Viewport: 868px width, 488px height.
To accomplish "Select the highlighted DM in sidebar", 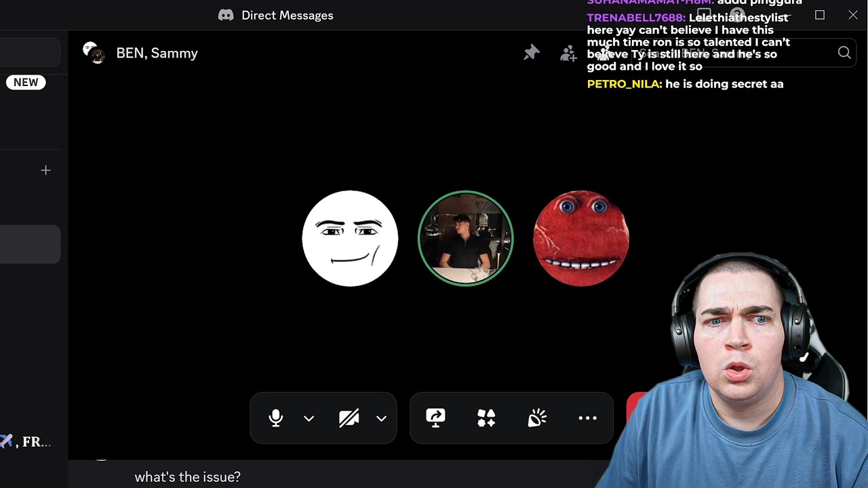I will [x=30, y=244].
